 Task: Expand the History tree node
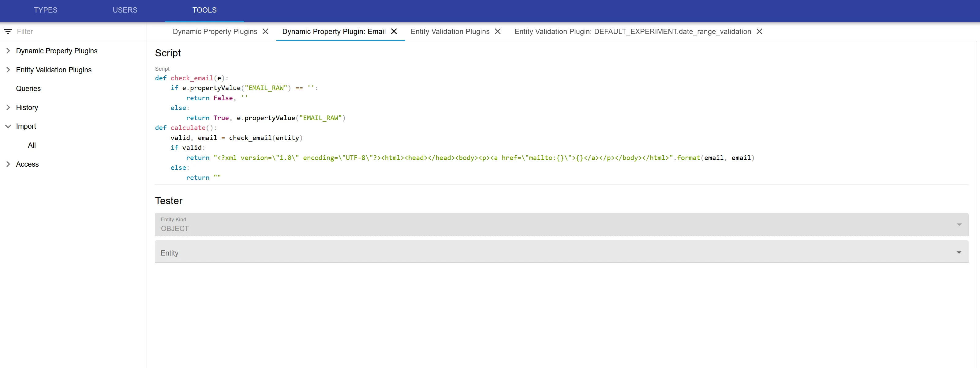coord(8,108)
